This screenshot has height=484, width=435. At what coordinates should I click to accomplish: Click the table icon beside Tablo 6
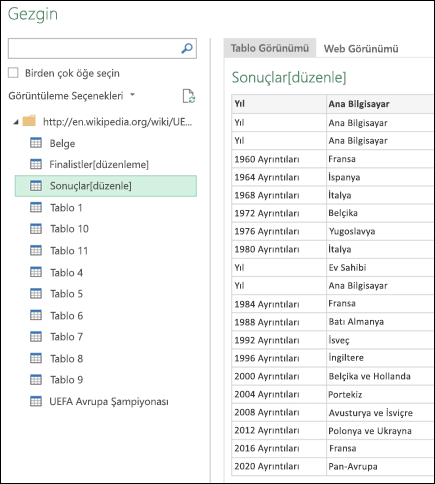(x=36, y=315)
